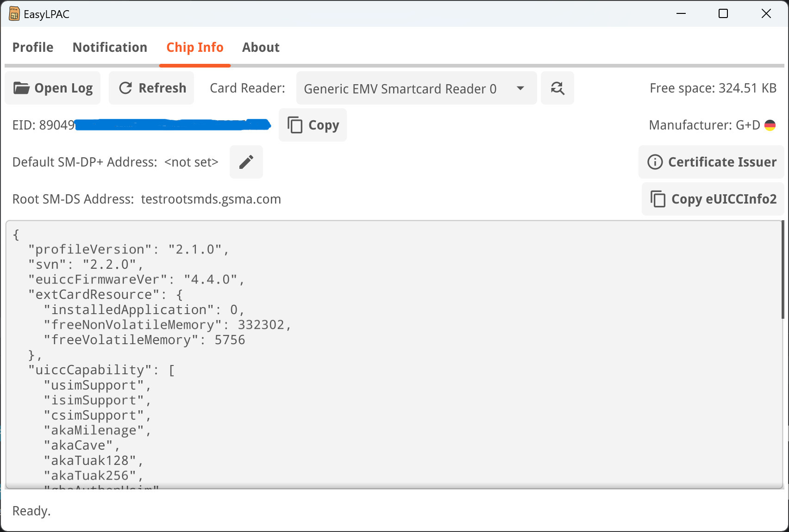Click the Copy eUICCInfo2 button text
Viewport: 789px width, 532px height.
click(724, 199)
